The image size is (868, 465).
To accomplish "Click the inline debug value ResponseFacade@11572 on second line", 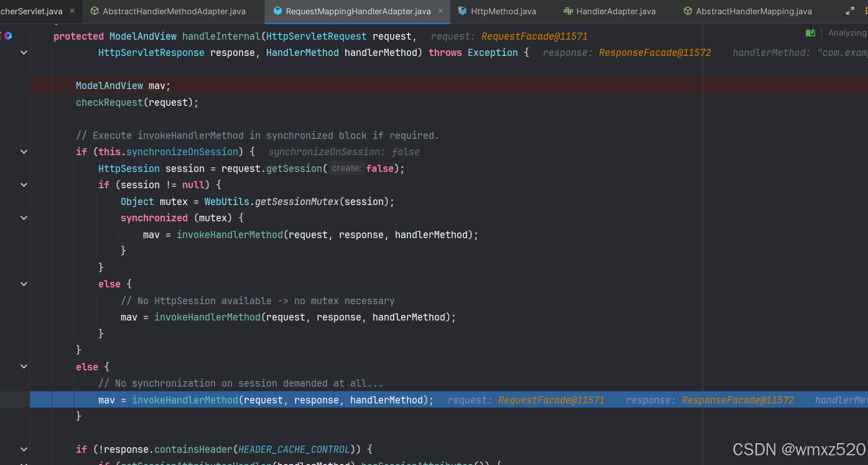I will [655, 52].
